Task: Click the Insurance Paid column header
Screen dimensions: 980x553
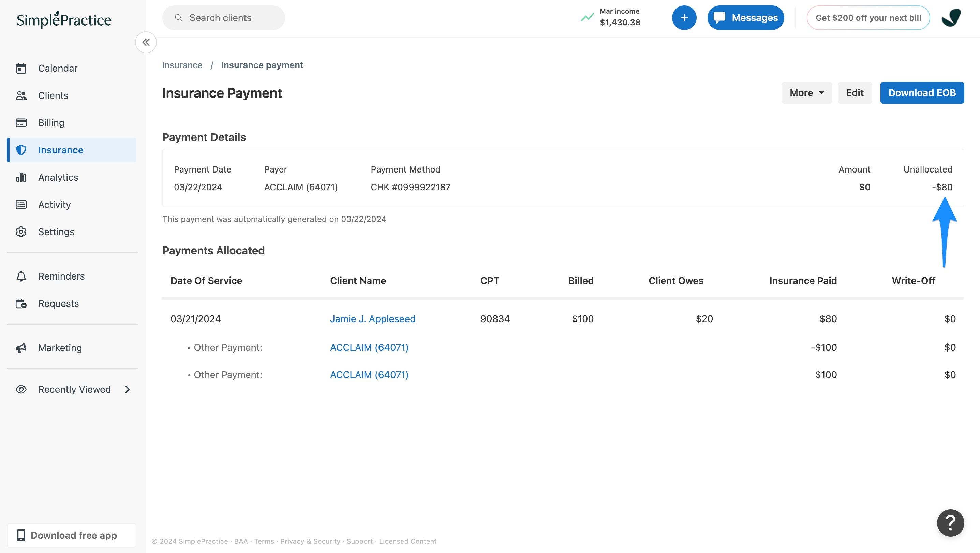Action: click(803, 281)
